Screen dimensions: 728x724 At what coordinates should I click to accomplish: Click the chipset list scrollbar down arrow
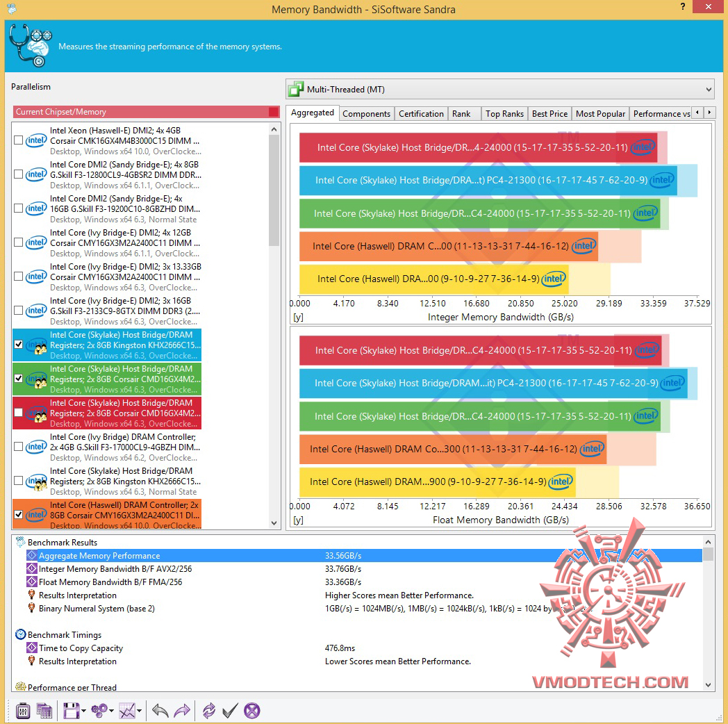274,523
